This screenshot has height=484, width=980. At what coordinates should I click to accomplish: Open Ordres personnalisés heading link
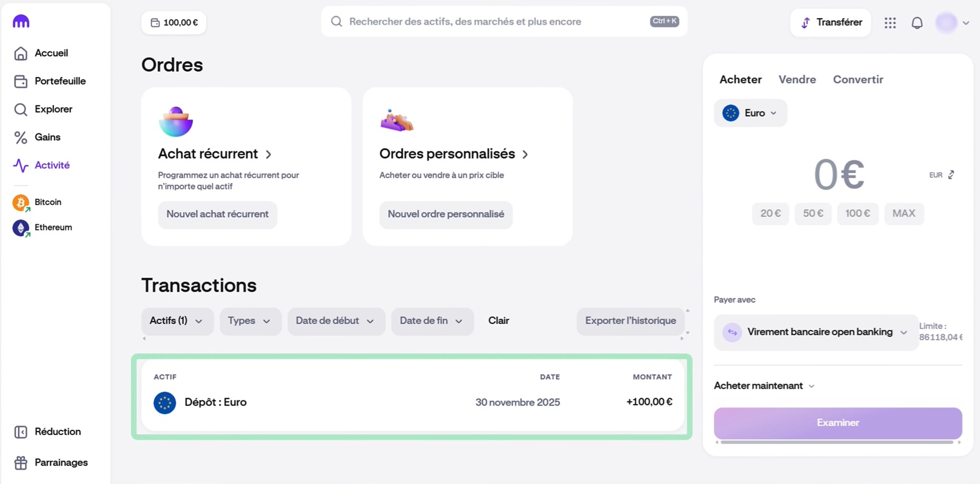(454, 154)
